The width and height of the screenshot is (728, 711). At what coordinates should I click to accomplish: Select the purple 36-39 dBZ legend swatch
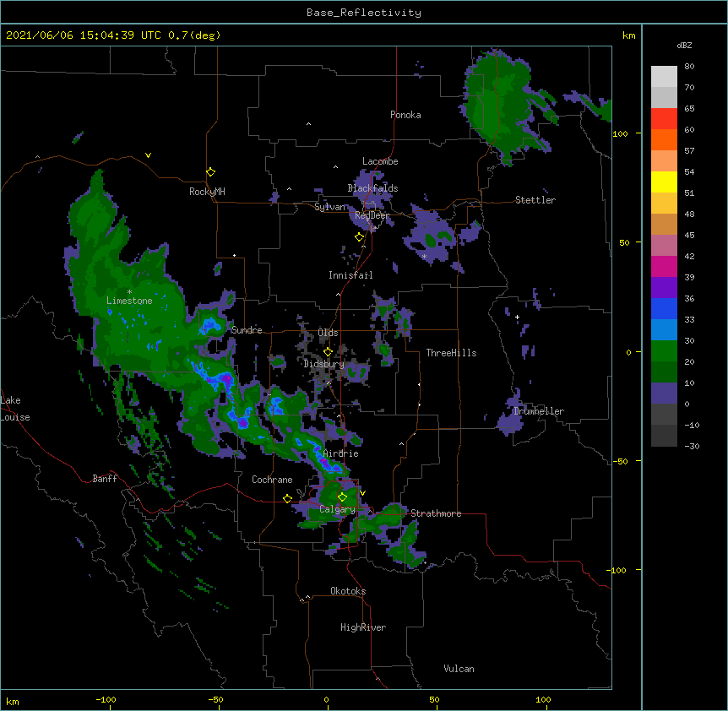pyautogui.click(x=664, y=288)
